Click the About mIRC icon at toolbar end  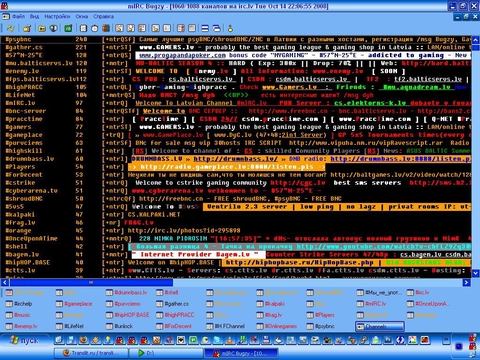230,28
